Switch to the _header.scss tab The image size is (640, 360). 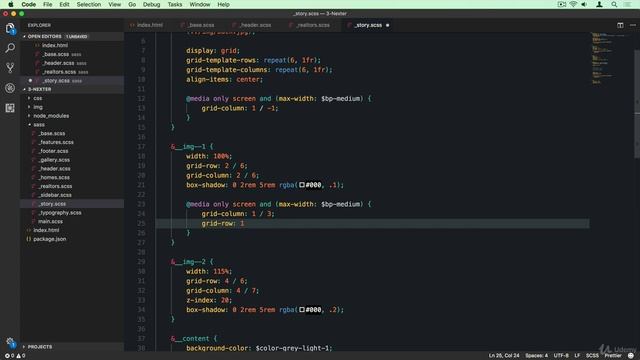(x=255, y=25)
